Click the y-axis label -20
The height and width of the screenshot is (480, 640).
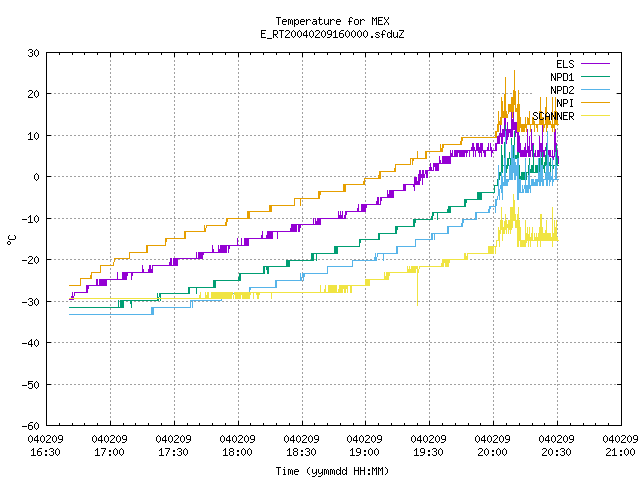point(31,260)
